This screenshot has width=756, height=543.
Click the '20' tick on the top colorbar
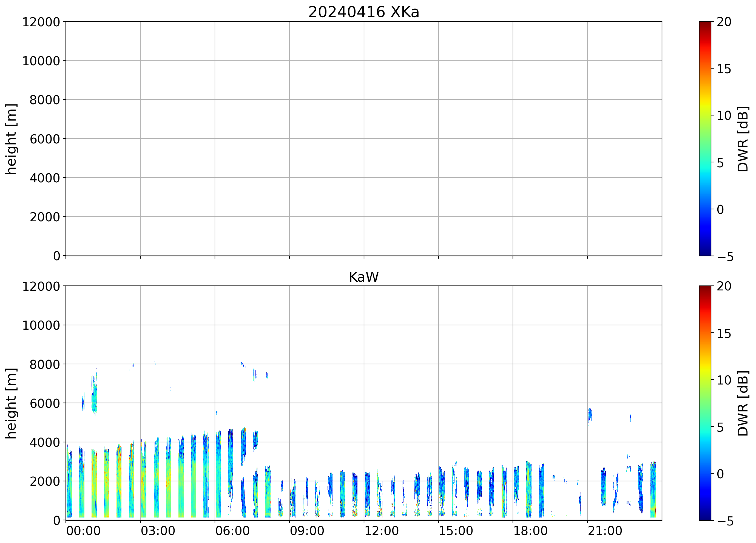pyautogui.click(x=724, y=22)
